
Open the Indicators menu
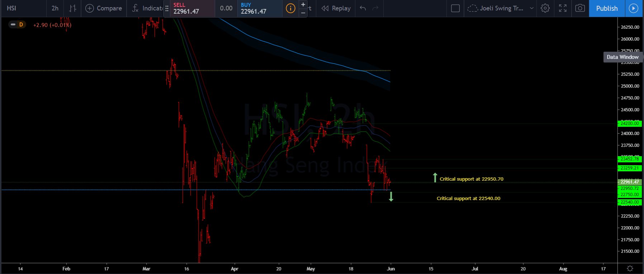[147, 8]
